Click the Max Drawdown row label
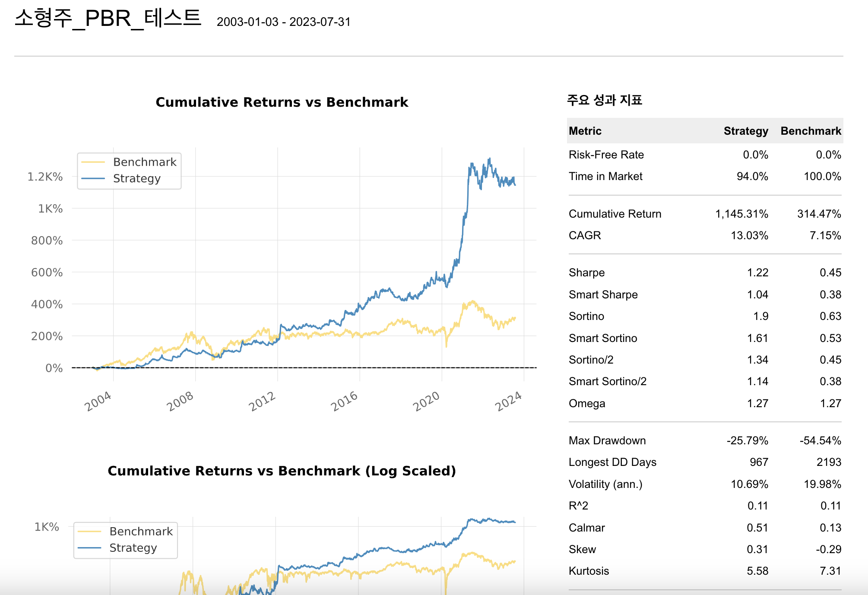This screenshot has height=595, width=868. pyautogui.click(x=607, y=440)
